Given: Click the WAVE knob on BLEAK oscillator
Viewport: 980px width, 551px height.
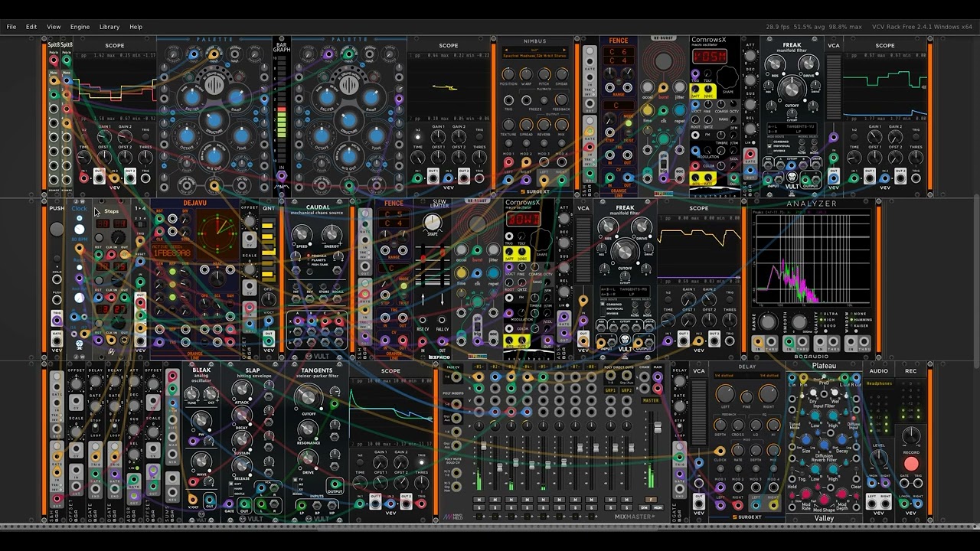Looking at the screenshot, I should 201,460.
